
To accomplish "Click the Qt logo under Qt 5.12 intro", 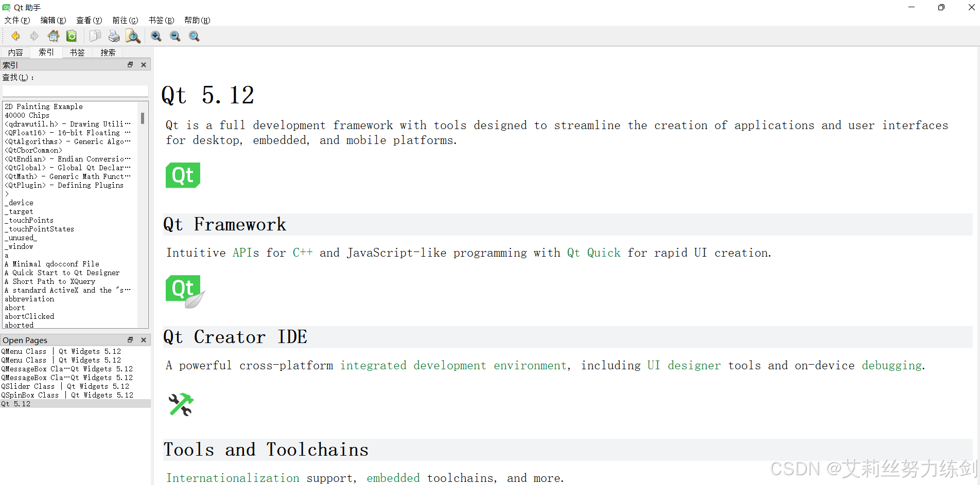I will [183, 175].
